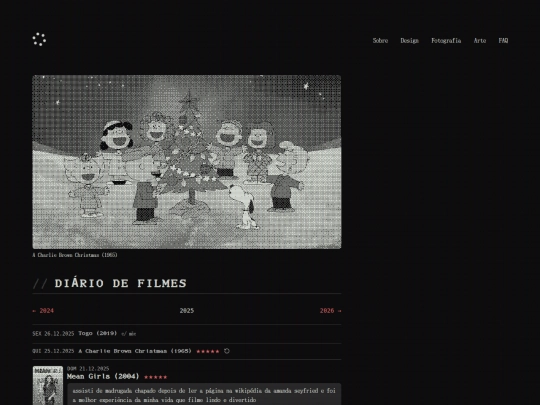Click the image caption A Charlie Brown Christmas (1965)
This screenshot has height=405, width=540.
pos(75,255)
